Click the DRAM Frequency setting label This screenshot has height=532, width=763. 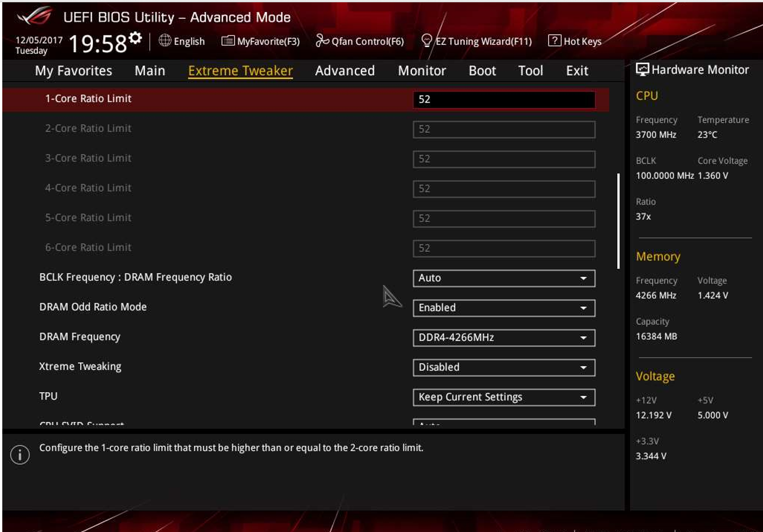[80, 337]
